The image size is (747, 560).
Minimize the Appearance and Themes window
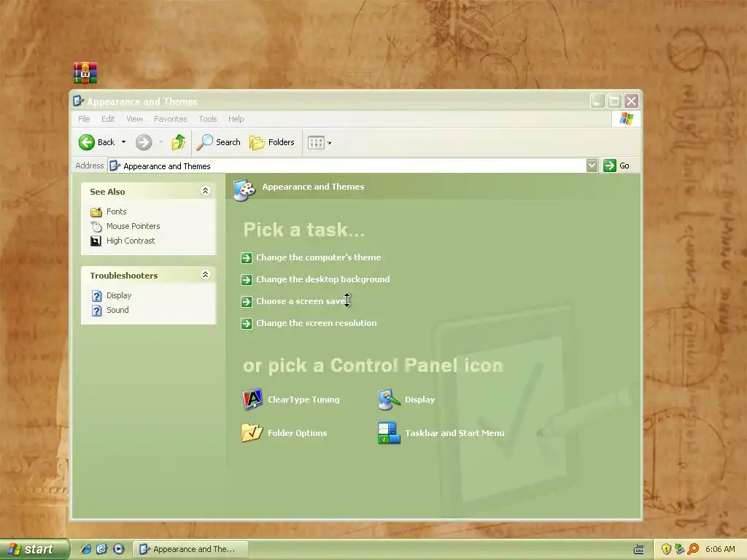point(597,101)
